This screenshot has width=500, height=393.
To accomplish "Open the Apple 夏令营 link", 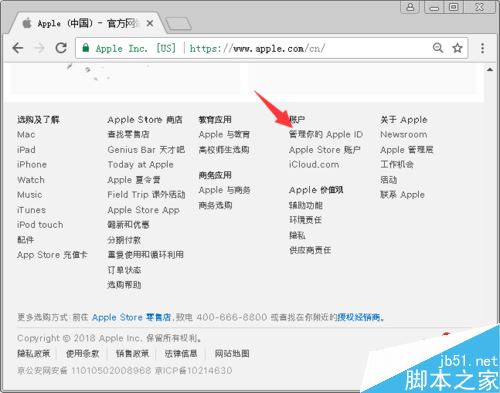I will point(134,180).
